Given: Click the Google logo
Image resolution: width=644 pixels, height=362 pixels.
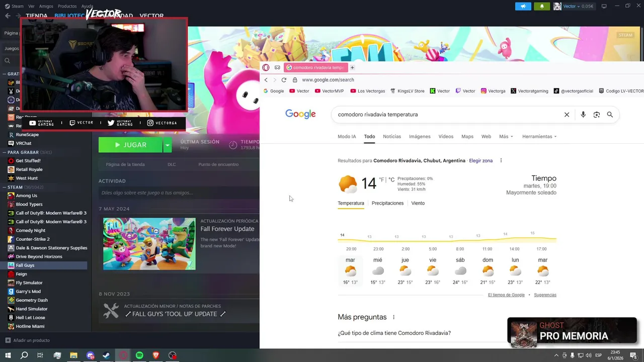Looking at the screenshot, I should 300,115.
